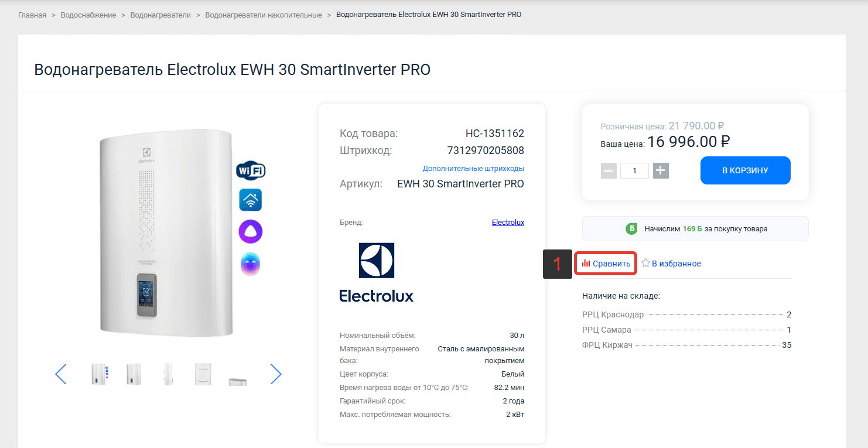Click the favorites star icon
The width and height of the screenshot is (868, 448).
coord(645,264)
